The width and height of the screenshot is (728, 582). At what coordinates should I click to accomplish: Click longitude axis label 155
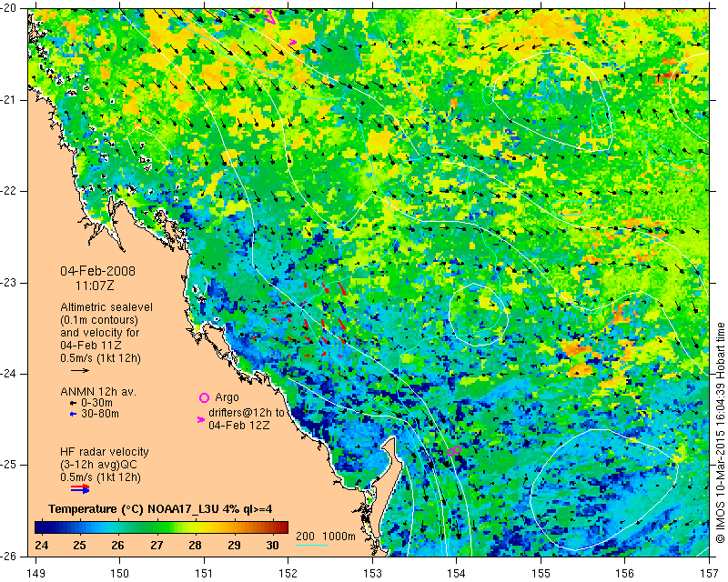[541, 574]
